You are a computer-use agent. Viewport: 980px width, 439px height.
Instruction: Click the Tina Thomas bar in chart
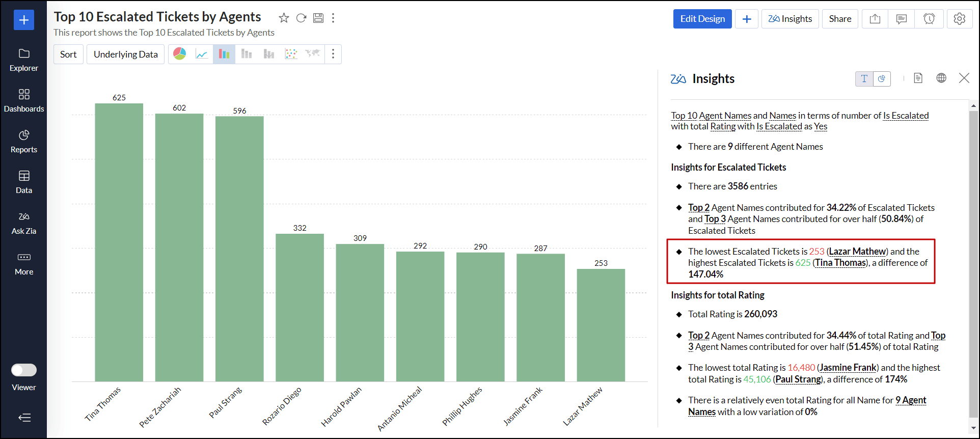coord(119,242)
